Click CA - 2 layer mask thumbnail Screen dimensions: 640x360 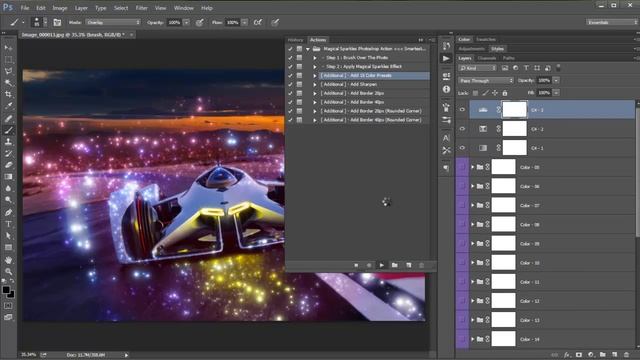(x=515, y=129)
